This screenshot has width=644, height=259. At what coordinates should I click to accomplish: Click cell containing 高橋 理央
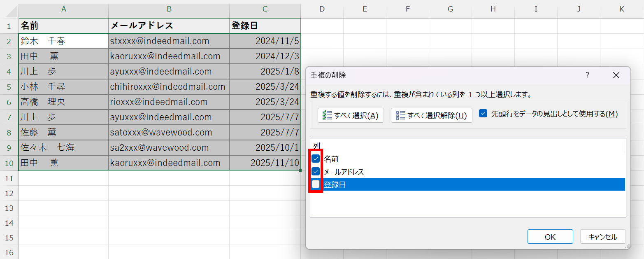coord(64,102)
